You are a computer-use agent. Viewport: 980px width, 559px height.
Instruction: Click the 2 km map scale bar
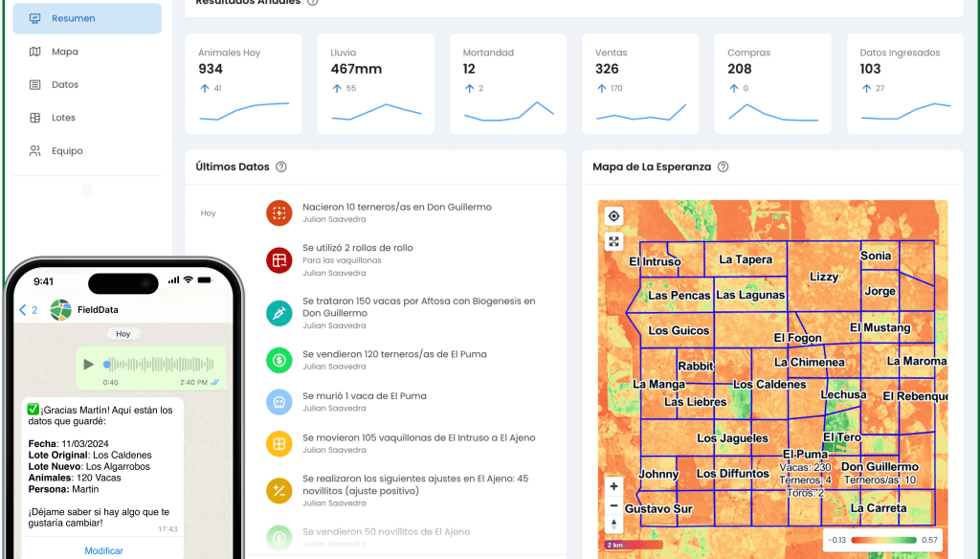coord(634,545)
